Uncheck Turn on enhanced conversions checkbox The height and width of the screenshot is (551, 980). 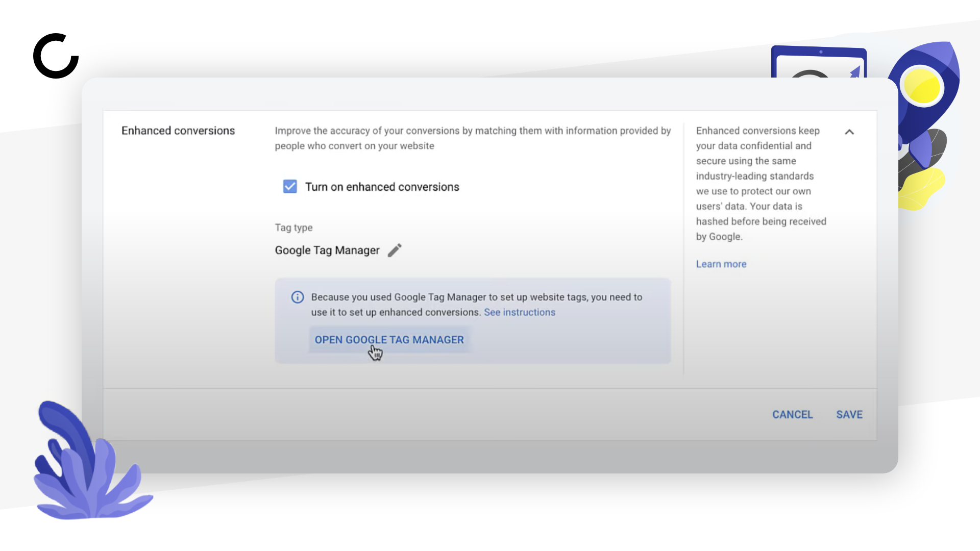tap(290, 187)
